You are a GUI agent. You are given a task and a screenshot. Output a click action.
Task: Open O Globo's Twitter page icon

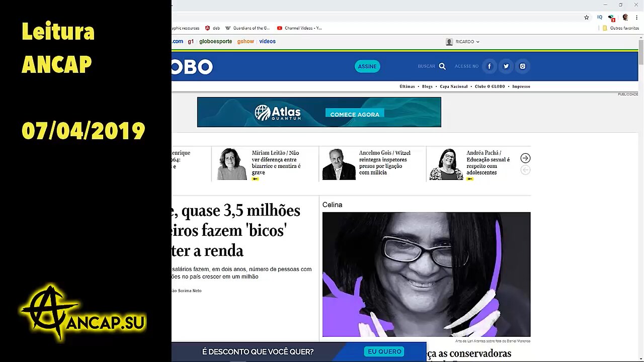[506, 66]
